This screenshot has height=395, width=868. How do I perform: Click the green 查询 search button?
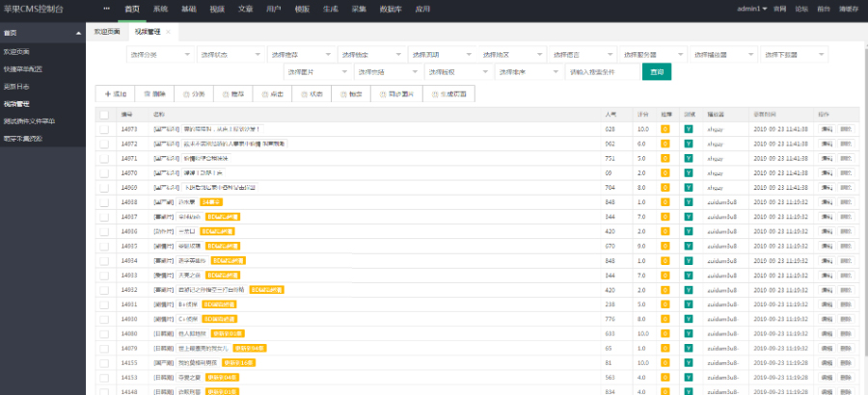(x=657, y=72)
